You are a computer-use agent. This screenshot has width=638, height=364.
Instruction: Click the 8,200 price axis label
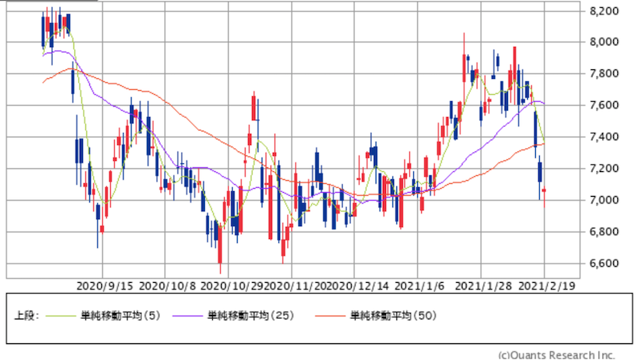(605, 11)
